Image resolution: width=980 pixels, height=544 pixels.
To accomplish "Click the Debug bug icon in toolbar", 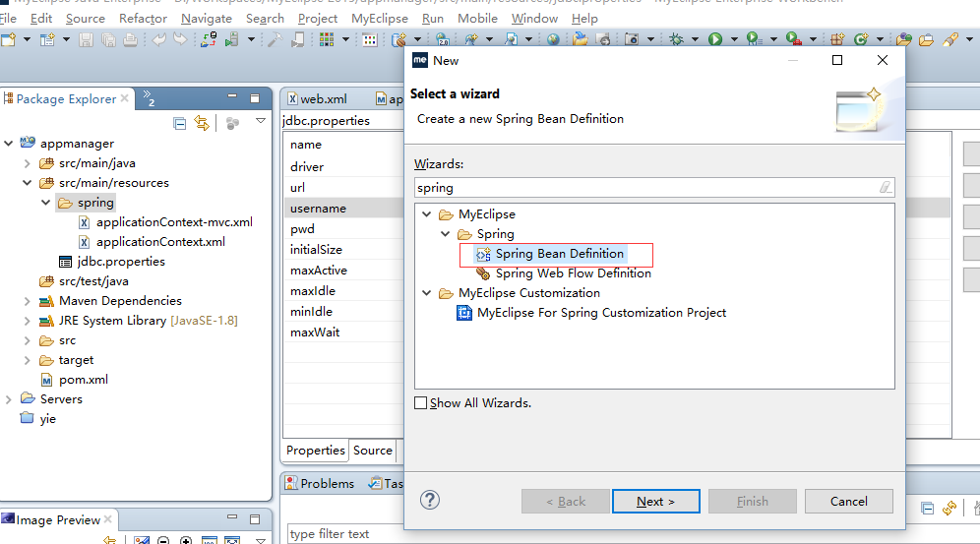I will 676,39.
